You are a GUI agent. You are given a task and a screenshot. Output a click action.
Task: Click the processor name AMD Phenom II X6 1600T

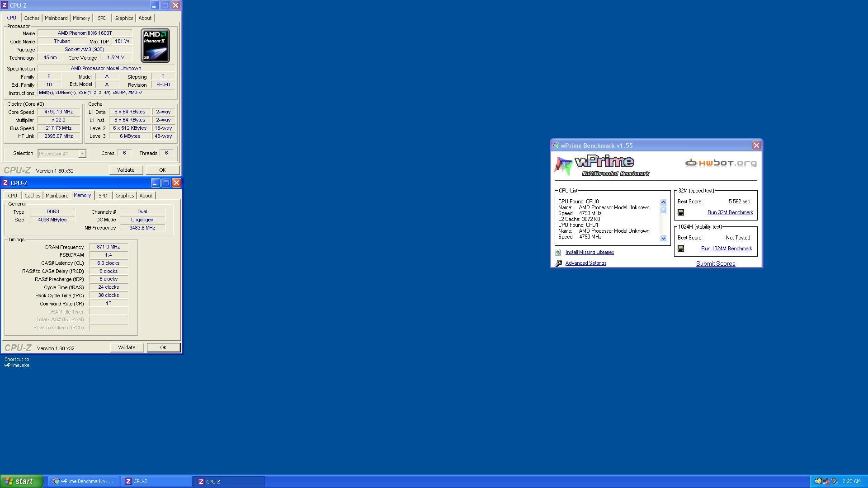click(x=85, y=33)
